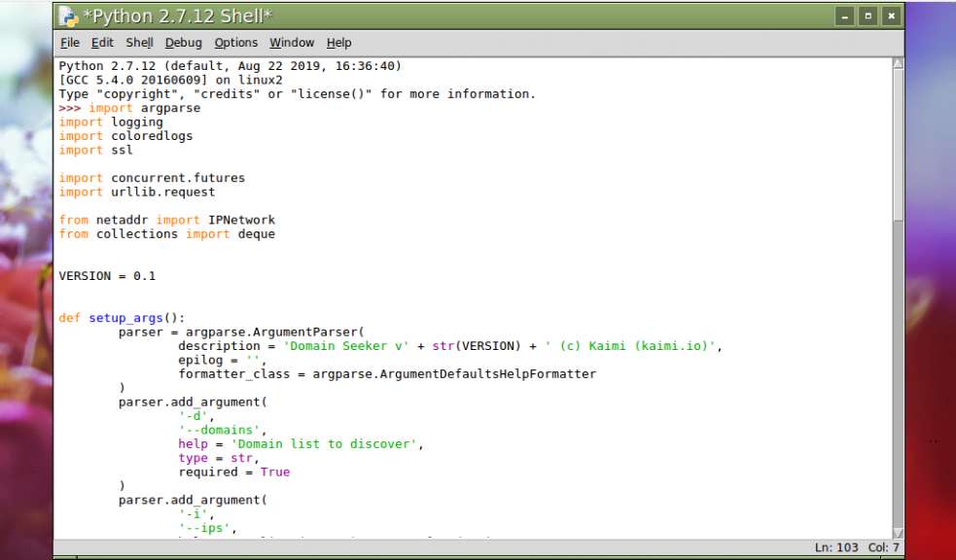
Task: Click the 'import argparse' line
Action: pyautogui.click(x=145, y=108)
